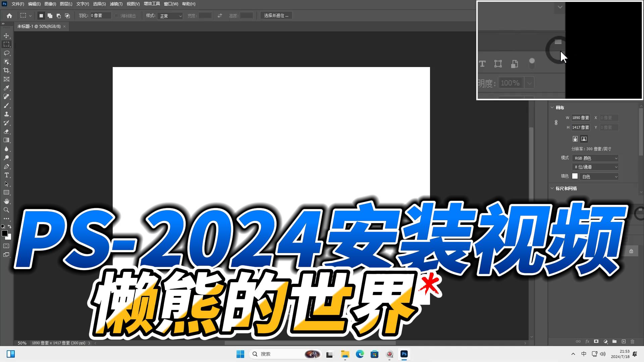This screenshot has height=362, width=644.
Task: Select the Hand tool
Action: tap(6, 201)
